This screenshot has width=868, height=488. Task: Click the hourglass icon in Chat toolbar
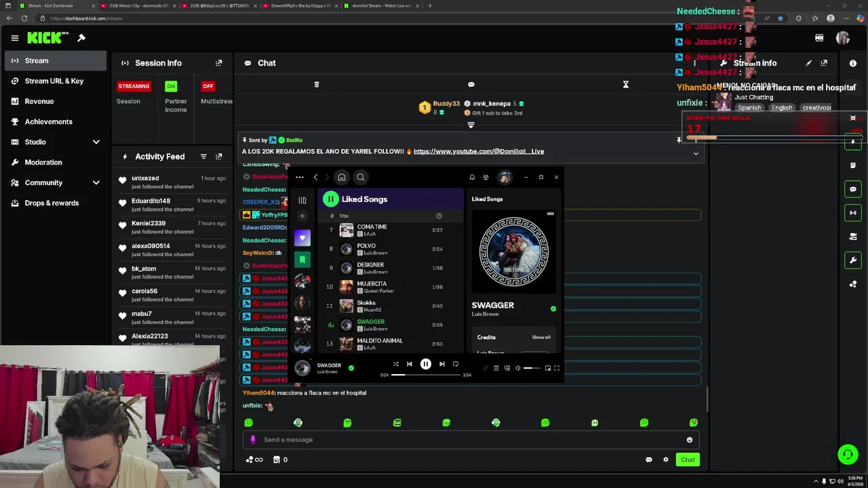tap(626, 85)
